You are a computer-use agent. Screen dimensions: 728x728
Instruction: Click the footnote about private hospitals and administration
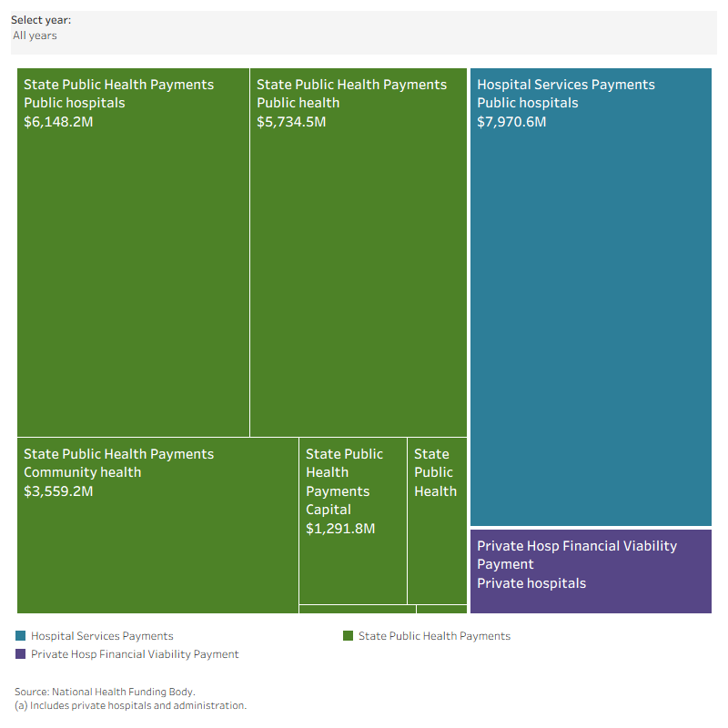130,706
